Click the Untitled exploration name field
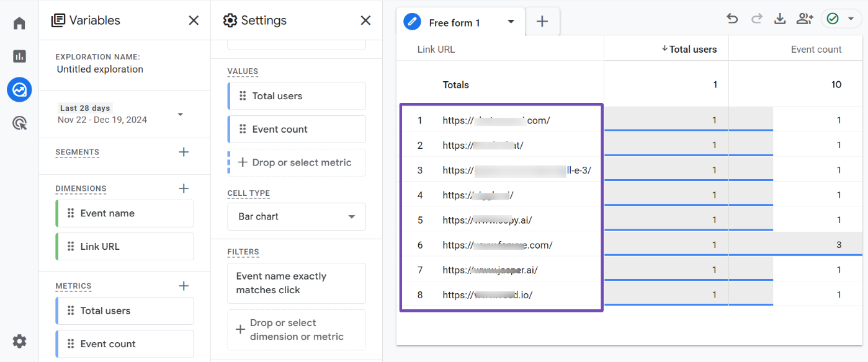 click(x=100, y=69)
